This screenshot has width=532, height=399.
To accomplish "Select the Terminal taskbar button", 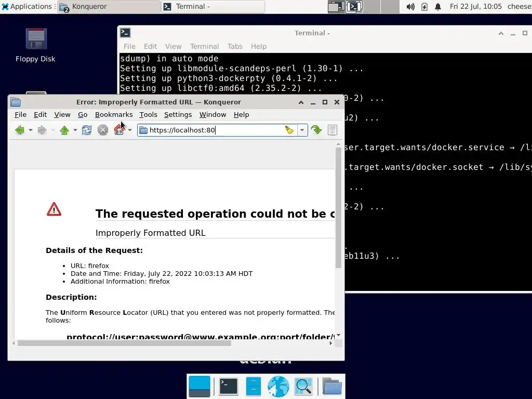I will pos(212,6).
